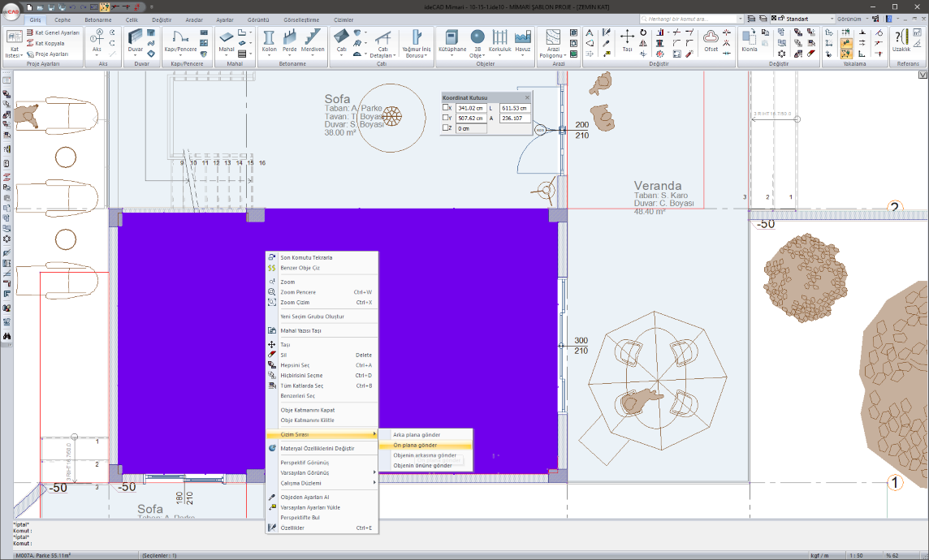Choose 'Arka plana gönder' from the submenu
Screen dimensions: 929x560
pyautogui.click(x=417, y=435)
